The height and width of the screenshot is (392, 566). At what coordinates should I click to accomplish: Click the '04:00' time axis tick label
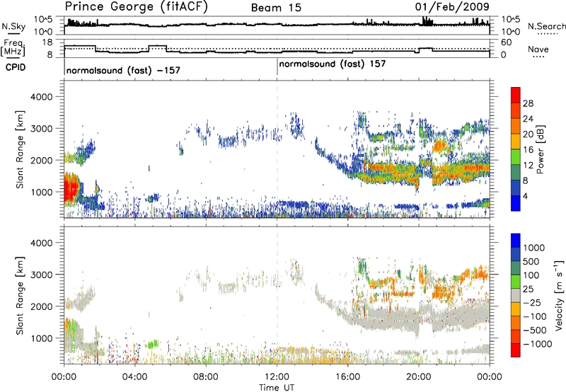tap(135, 377)
